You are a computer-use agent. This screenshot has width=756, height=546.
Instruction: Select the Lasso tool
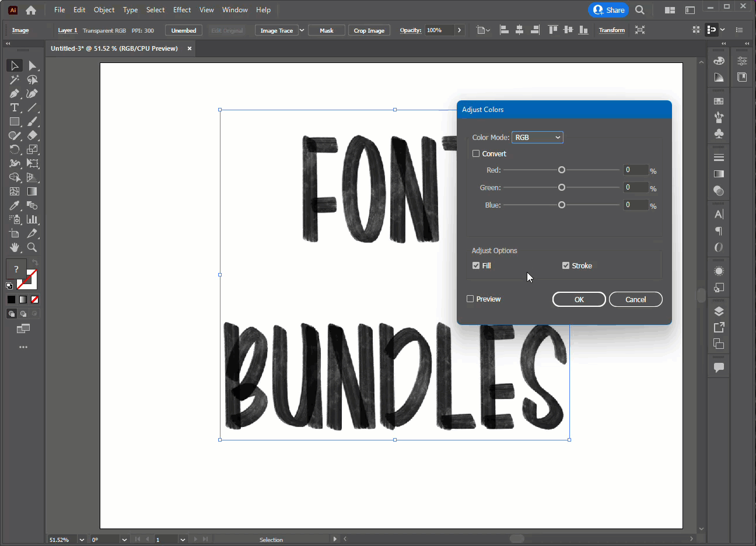(32, 79)
